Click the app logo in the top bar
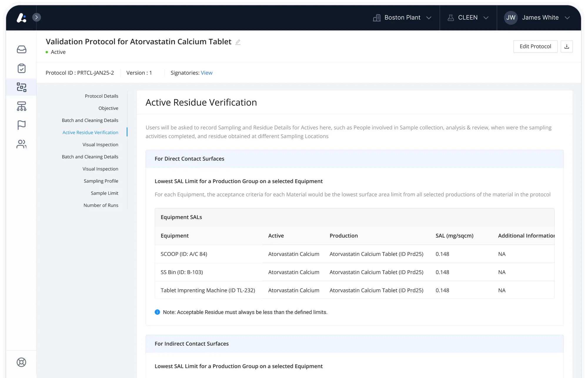This screenshot has height=378, width=588. [21, 18]
